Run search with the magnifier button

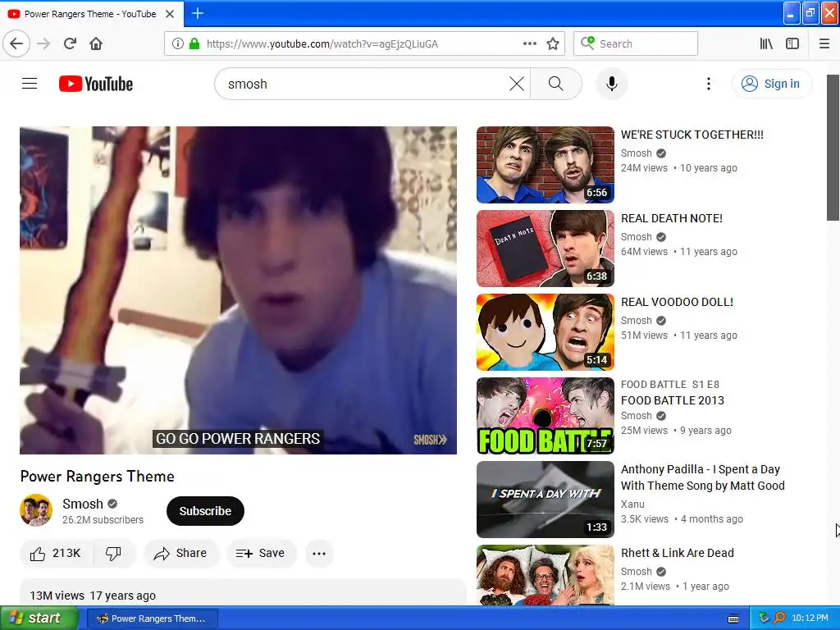[x=556, y=84]
